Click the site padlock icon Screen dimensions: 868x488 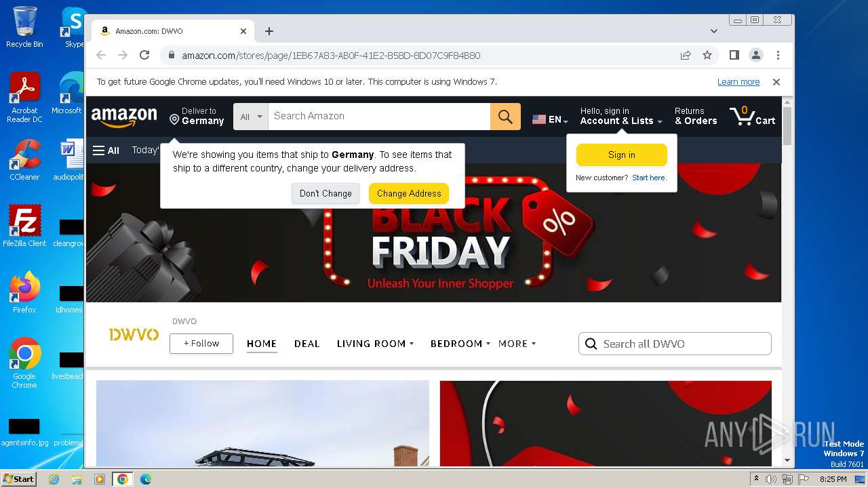172,56
